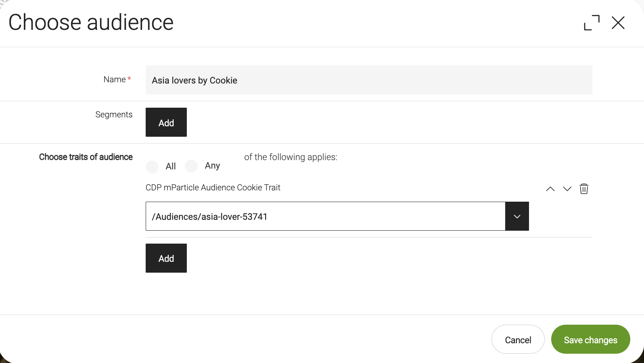Click the Name field label

point(115,79)
